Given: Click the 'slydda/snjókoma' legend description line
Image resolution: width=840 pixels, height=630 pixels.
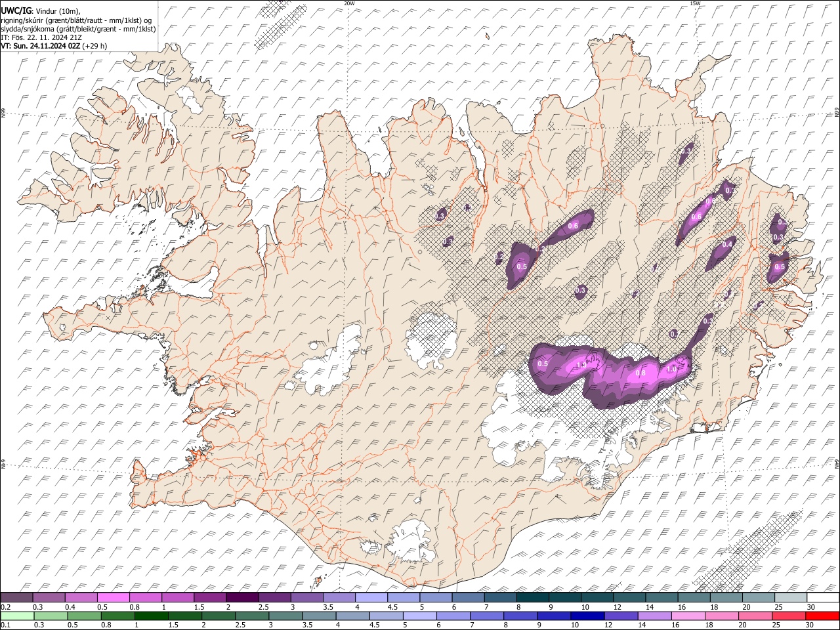Looking at the screenshot, I should [x=78, y=29].
